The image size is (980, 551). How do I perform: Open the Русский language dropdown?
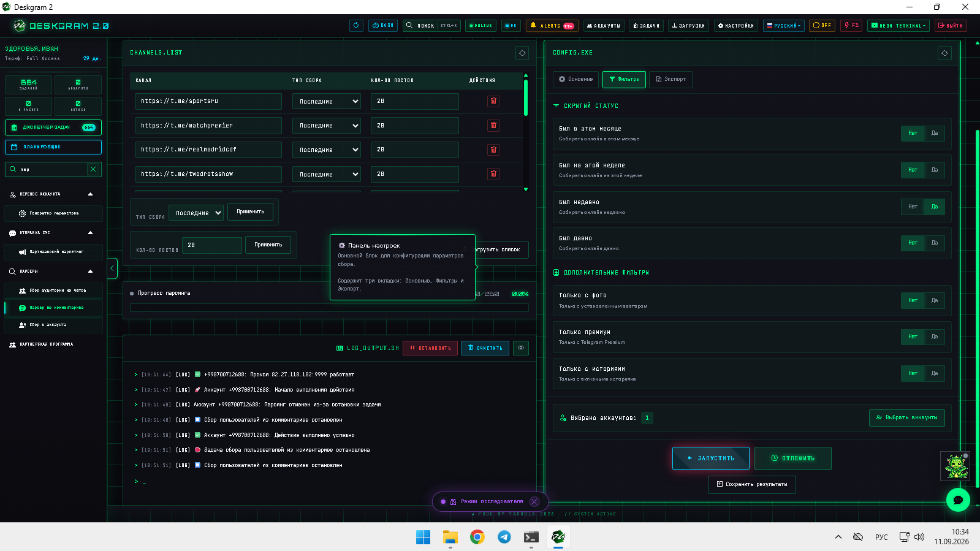coord(784,26)
